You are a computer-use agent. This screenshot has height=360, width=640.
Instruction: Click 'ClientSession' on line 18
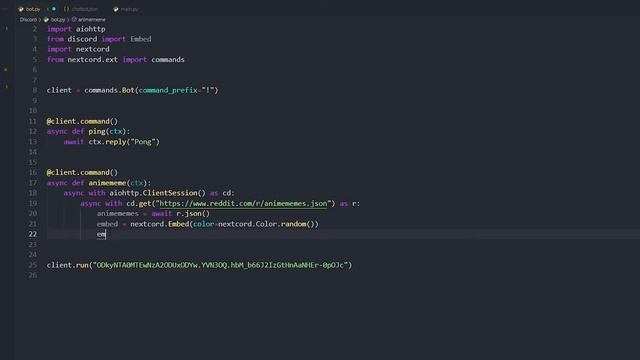click(170, 193)
